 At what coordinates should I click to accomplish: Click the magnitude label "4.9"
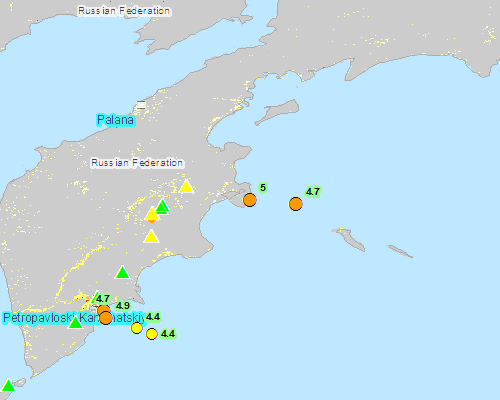point(123,306)
